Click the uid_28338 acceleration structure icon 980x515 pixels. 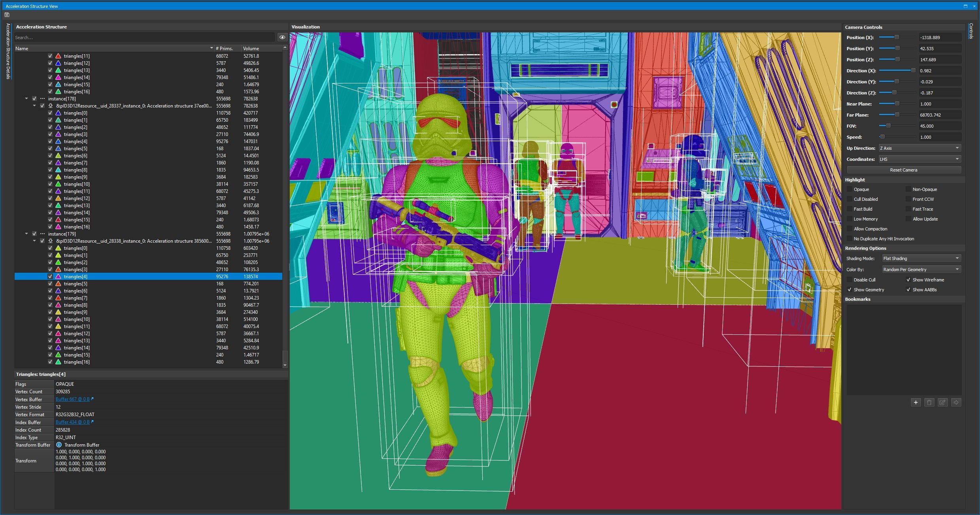[51, 241]
